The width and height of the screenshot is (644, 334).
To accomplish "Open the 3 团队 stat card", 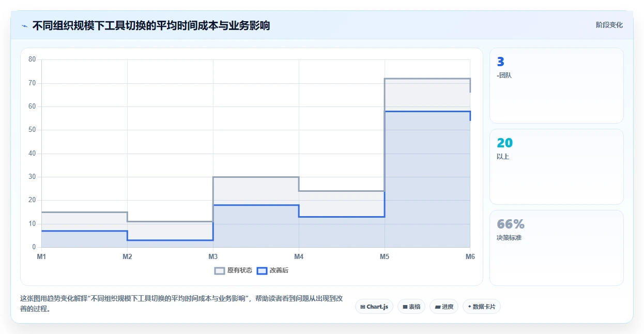I will 557,86.
